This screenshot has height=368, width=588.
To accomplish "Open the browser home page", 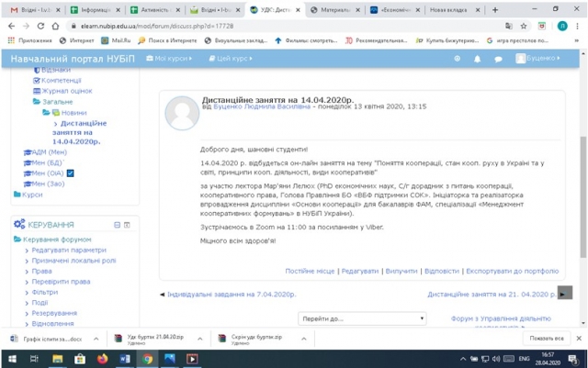I will pyautogui.click(x=55, y=26).
